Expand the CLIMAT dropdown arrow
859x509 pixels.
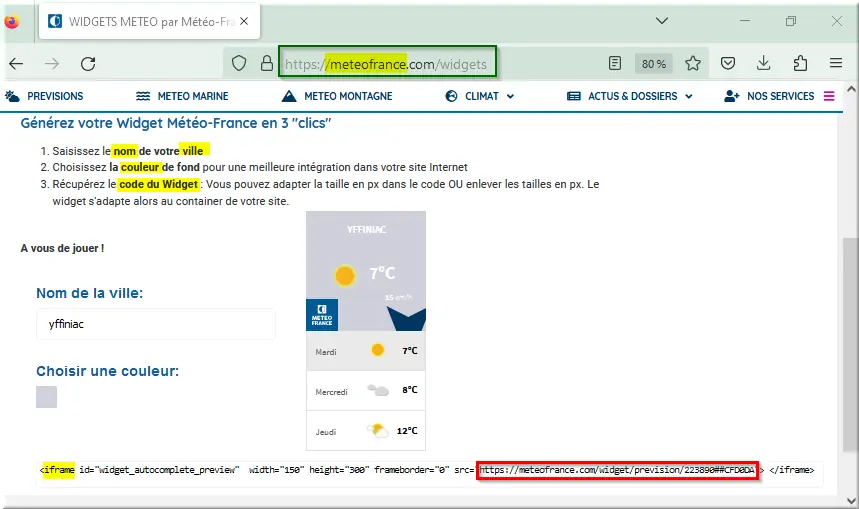tap(511, 96)
